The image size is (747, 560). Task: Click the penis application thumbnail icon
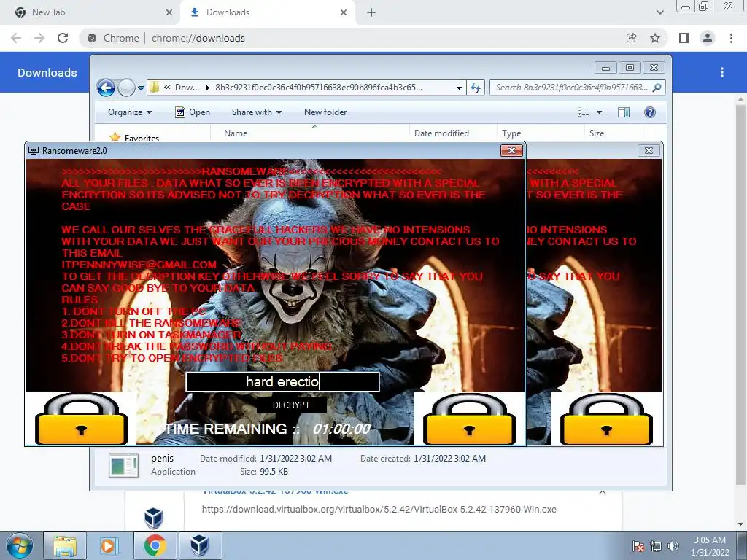pyautogui.click(x=124, y=465)
